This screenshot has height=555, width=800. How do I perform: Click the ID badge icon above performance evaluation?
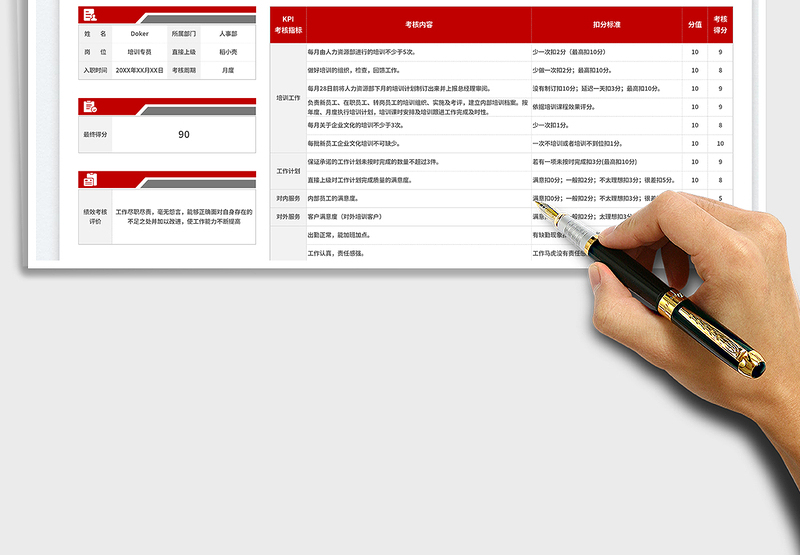pos(90,180)
